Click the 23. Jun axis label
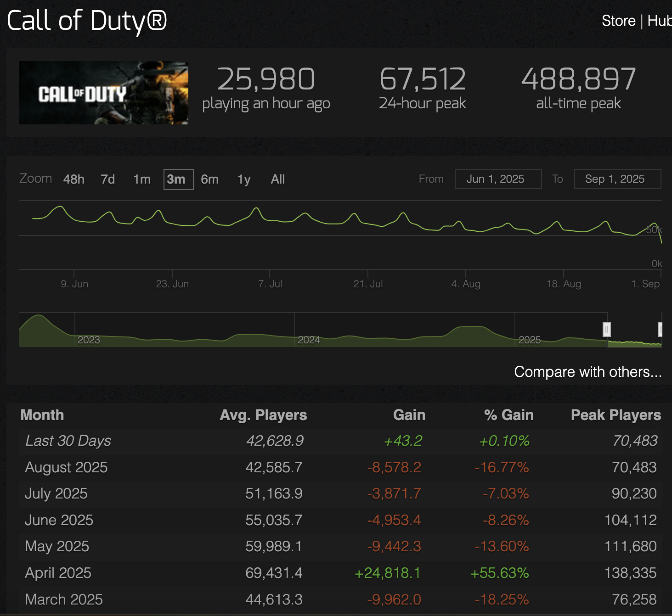 click(172, 284)
